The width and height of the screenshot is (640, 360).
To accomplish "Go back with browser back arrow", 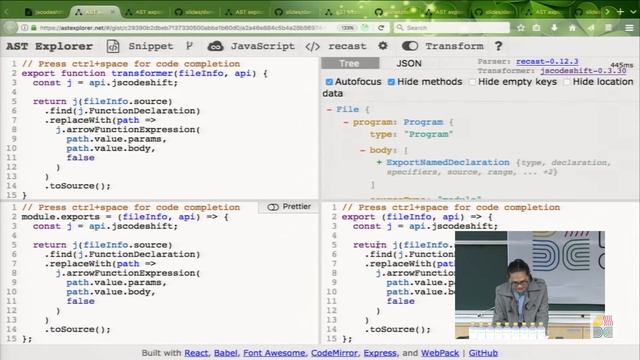I will click(x=10, y=27).
